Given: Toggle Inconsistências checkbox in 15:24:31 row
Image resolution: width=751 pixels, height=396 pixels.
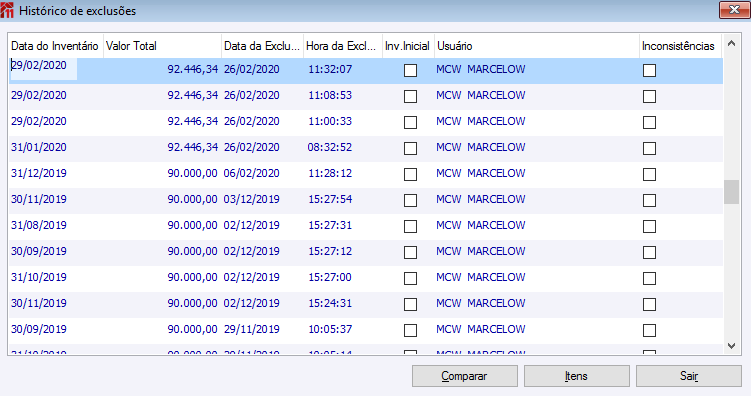Looking at the screenshot, I should click(x=649, y=304).
